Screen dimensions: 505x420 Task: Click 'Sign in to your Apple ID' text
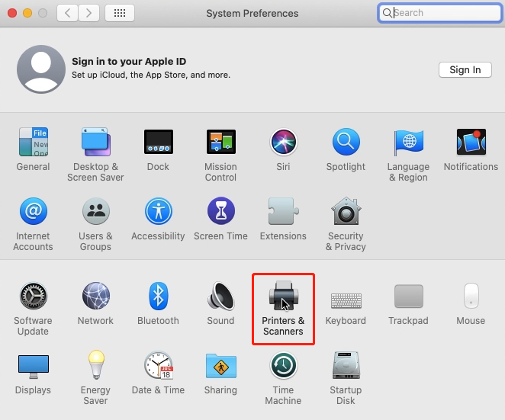129,61
